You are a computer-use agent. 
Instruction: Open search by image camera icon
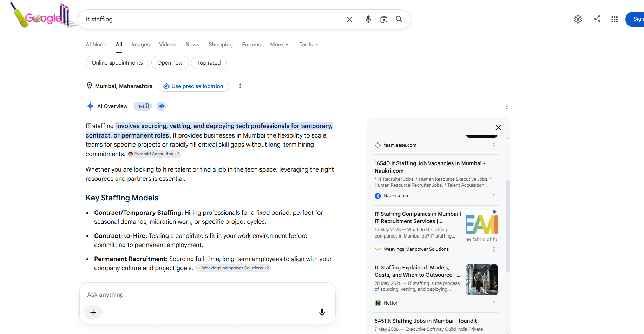click(384, 19)
